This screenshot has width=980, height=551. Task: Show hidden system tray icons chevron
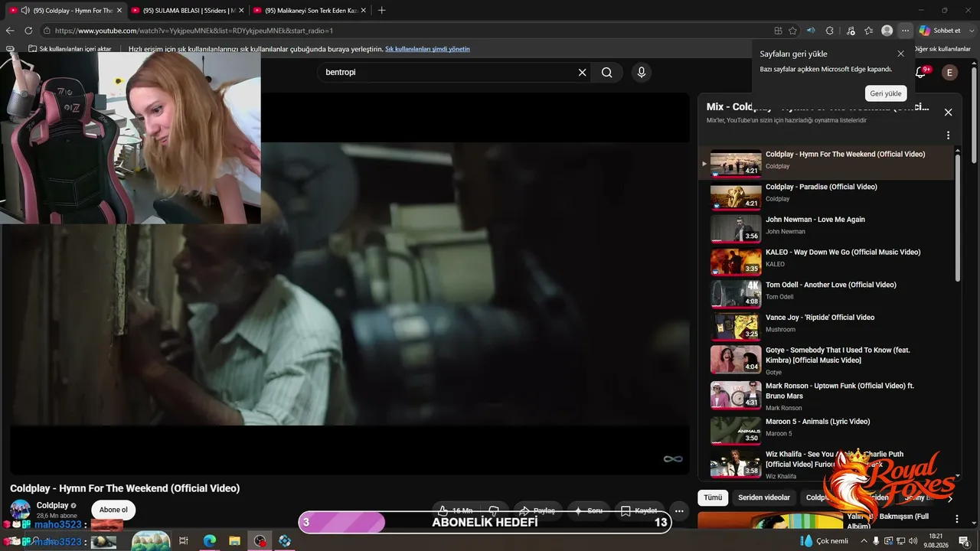864,541
